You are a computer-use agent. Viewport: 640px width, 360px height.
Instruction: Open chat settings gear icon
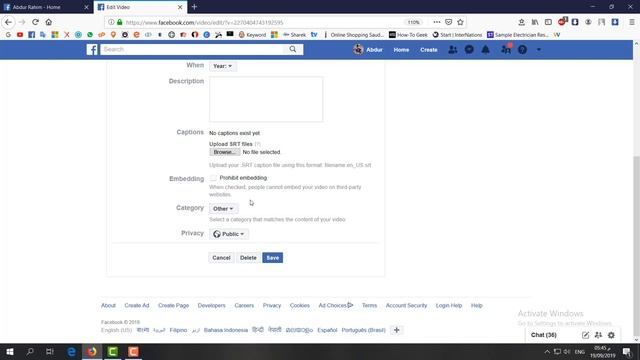(x=611, y=335)
